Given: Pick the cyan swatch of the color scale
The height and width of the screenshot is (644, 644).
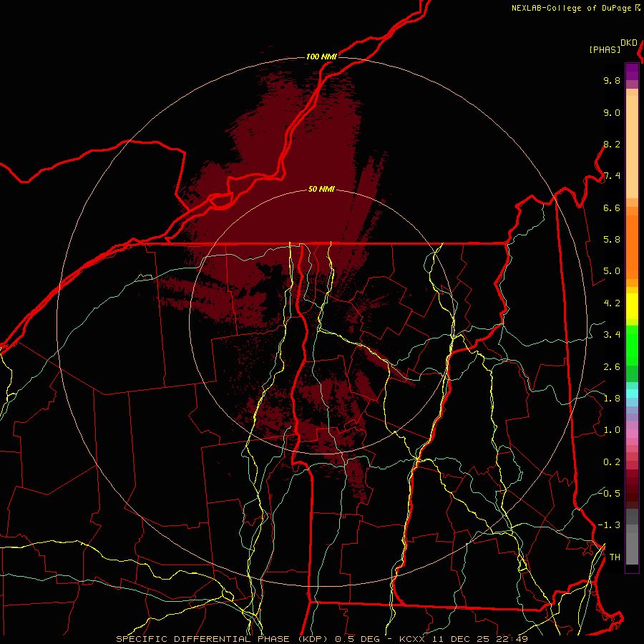Looking at the screenshot, I should coord(632,394).
